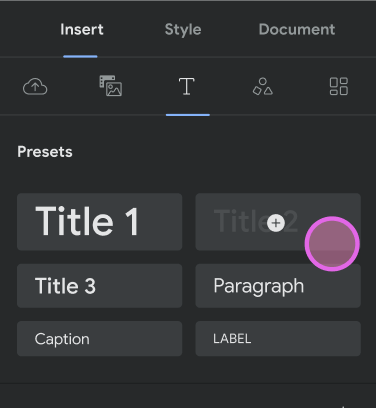Image resolution: width=376 pixels, height=408 pixels.
Task: Open the Upload panel cloud icon
Action: coord(35,87)
